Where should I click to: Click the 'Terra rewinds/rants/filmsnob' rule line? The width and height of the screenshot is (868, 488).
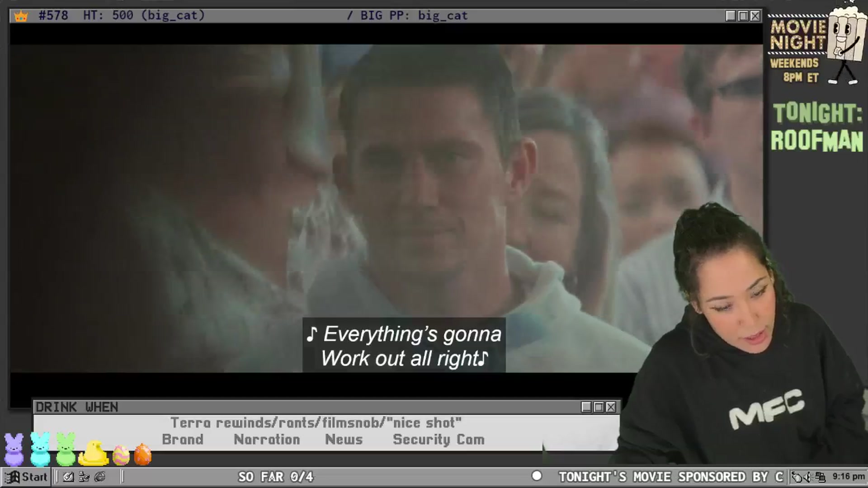coord(316,422)
